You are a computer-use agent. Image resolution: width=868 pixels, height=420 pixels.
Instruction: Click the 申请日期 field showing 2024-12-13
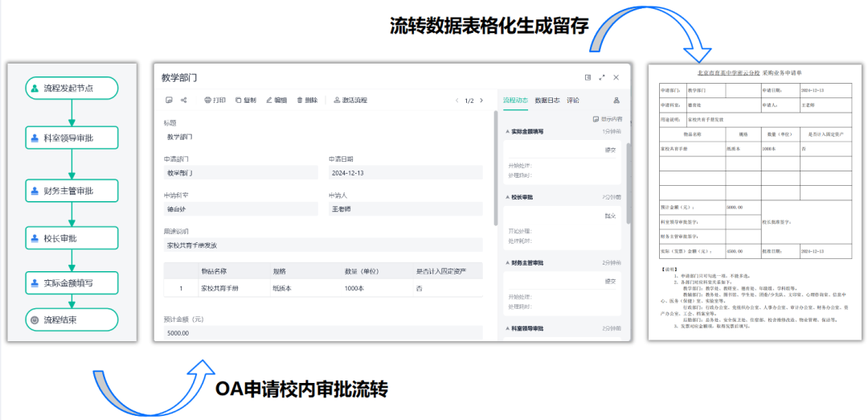(405, 173)
